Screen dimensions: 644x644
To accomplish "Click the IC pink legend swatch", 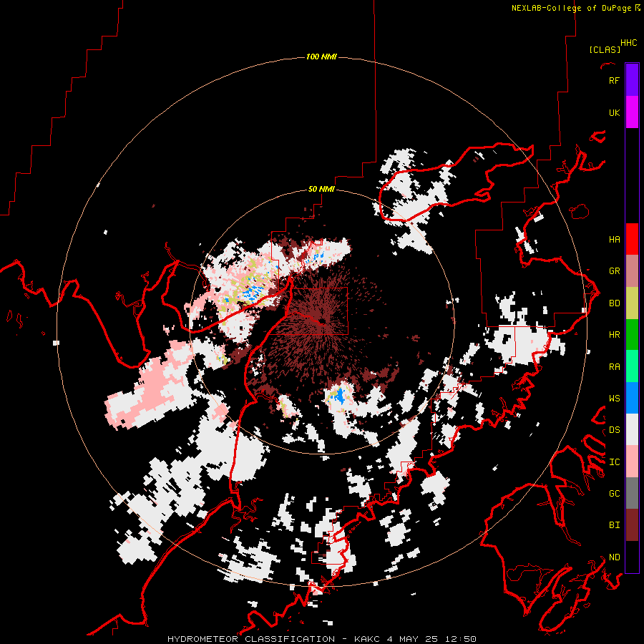I will click(632, 462).
